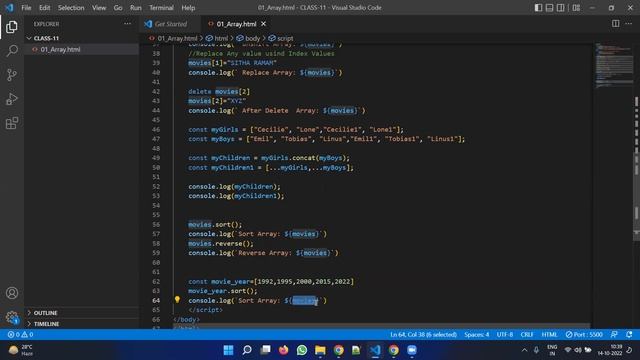Open the Explorer view in the activity bar

coord(12,27)
